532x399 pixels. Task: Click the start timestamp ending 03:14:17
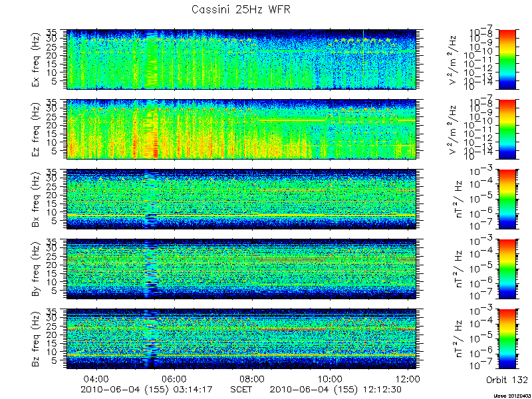pos(146,389)
